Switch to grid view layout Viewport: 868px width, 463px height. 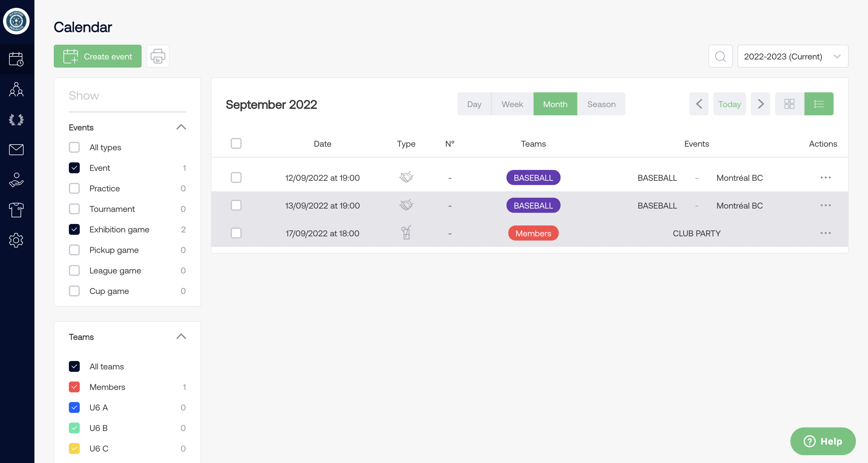coord(789,104)
